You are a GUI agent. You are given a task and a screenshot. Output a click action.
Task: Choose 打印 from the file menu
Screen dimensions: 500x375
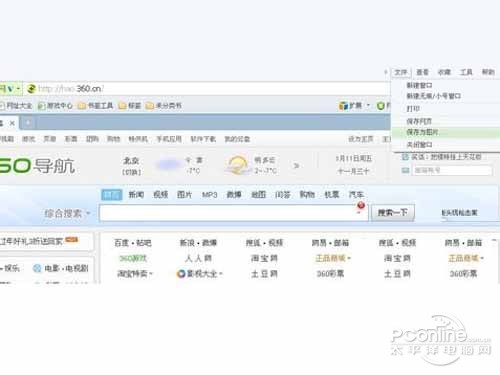[x=446, y=109]
